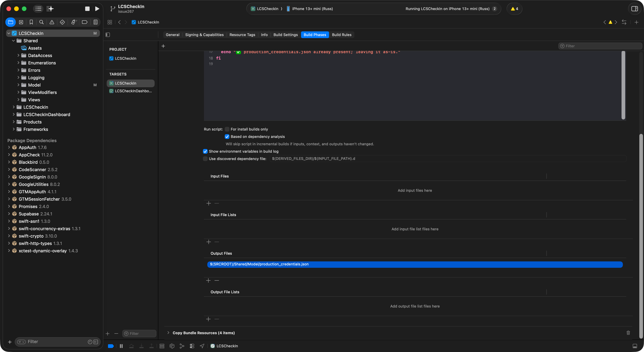Expand the DataAccess folder

pyautogui.click(x=18, y=56)
